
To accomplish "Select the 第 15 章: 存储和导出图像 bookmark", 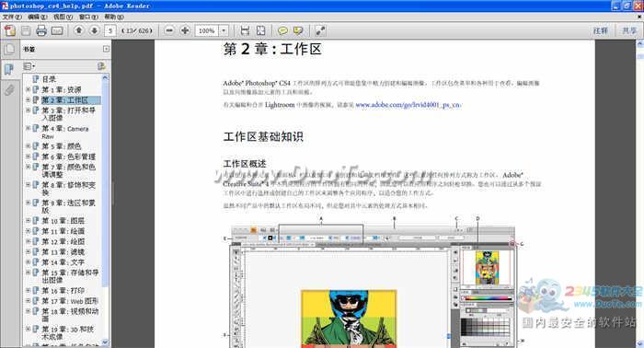I will (x=70, y=276).
